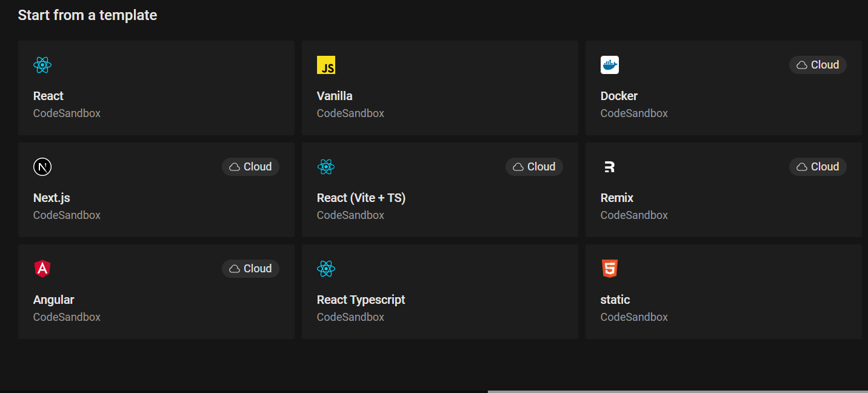Select the React Typescript template title
This screenshot has width=868, height=393.
click(361, 300)
